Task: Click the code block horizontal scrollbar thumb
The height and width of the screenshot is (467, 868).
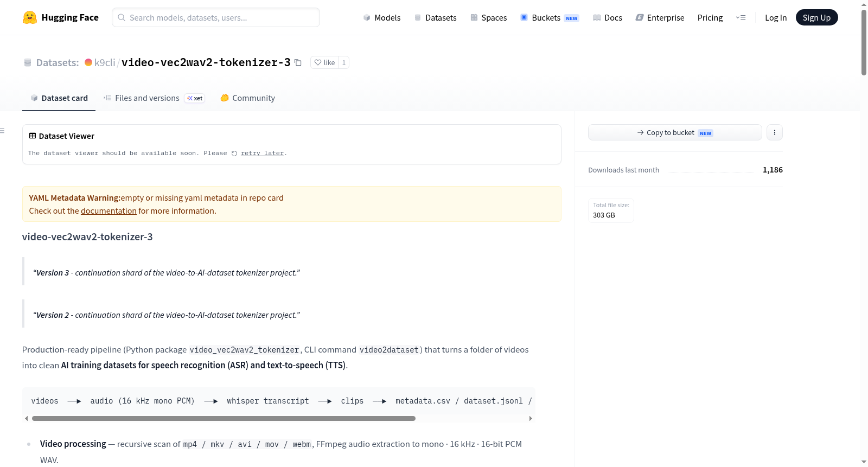Action: [224, 419]
